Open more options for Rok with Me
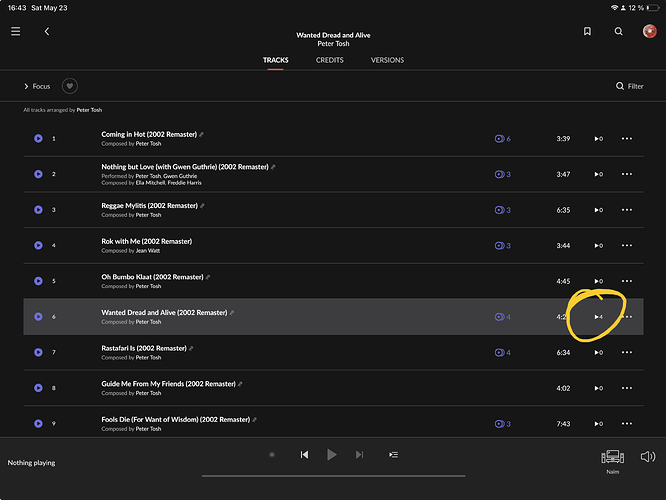This screenshot has width=666, height=500. [627, 246]
